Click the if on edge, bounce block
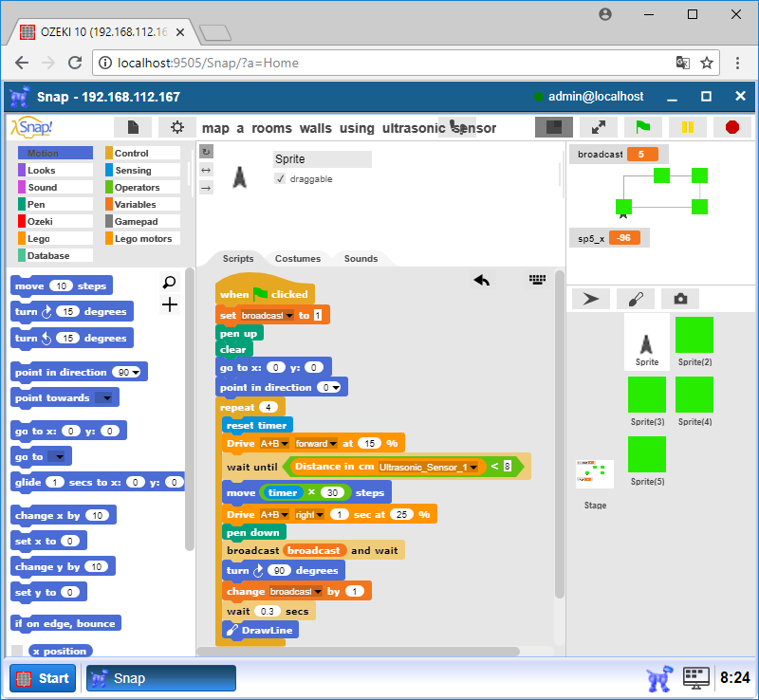The width and height of the screenshot is (759, 700). 65,623
